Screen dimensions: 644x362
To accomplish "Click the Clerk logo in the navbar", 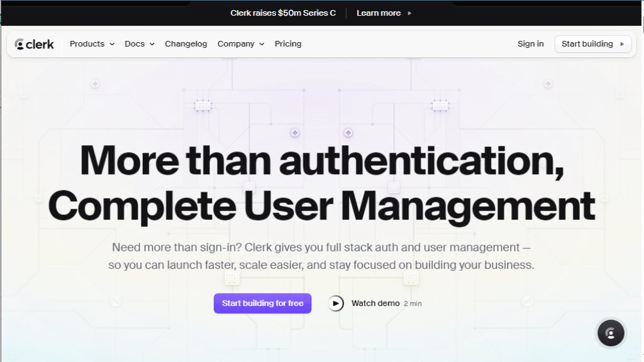I will [x=35, y=44].
